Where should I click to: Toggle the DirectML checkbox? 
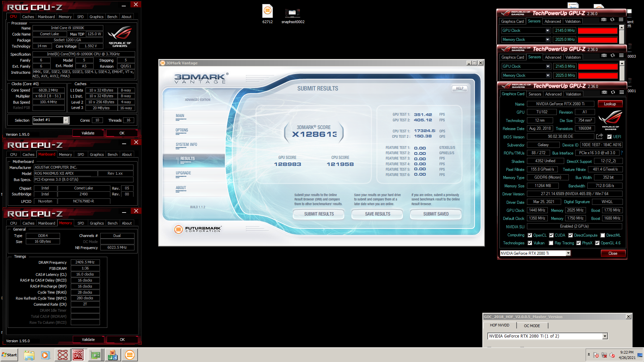click(603, 235)
